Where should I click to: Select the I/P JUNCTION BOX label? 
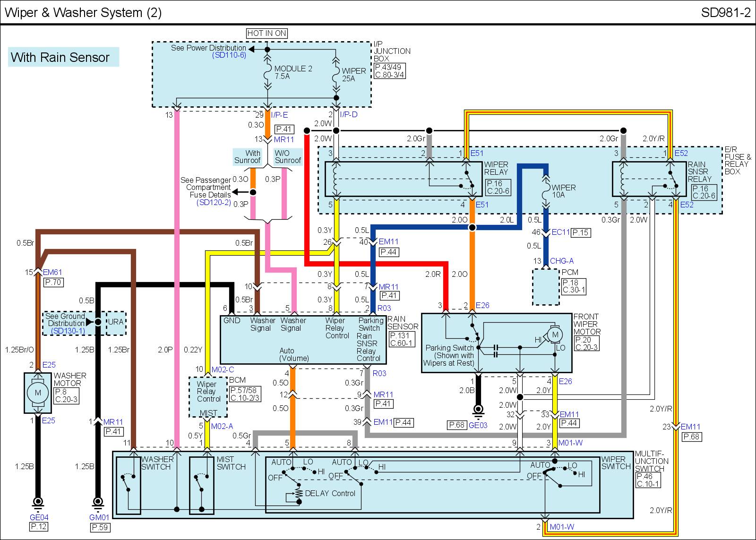(392, 51)
